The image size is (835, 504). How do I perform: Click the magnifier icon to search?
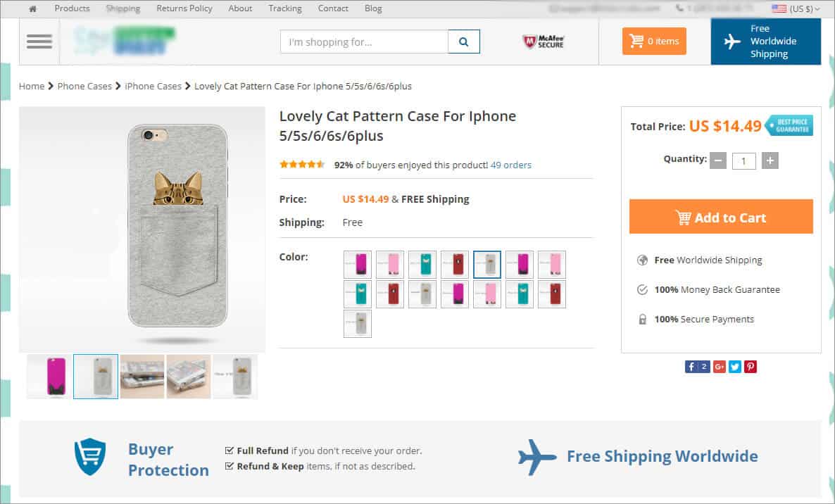[464, 42]
